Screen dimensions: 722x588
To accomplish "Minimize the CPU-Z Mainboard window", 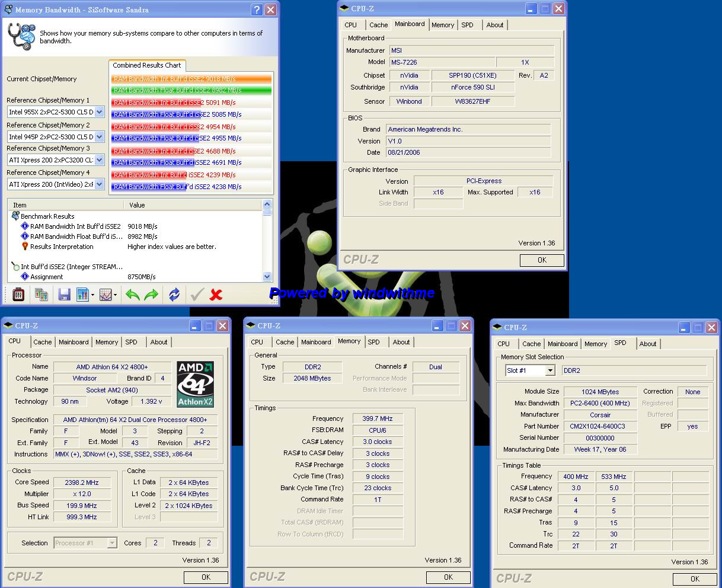I will 531,9.
